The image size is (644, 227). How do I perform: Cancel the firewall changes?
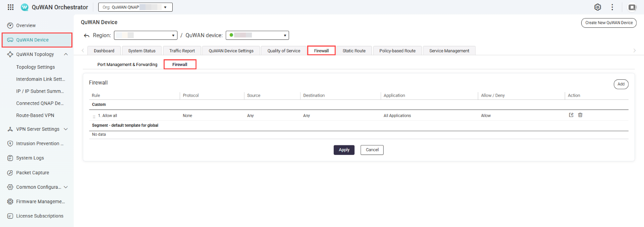click(x=372, y=150)
